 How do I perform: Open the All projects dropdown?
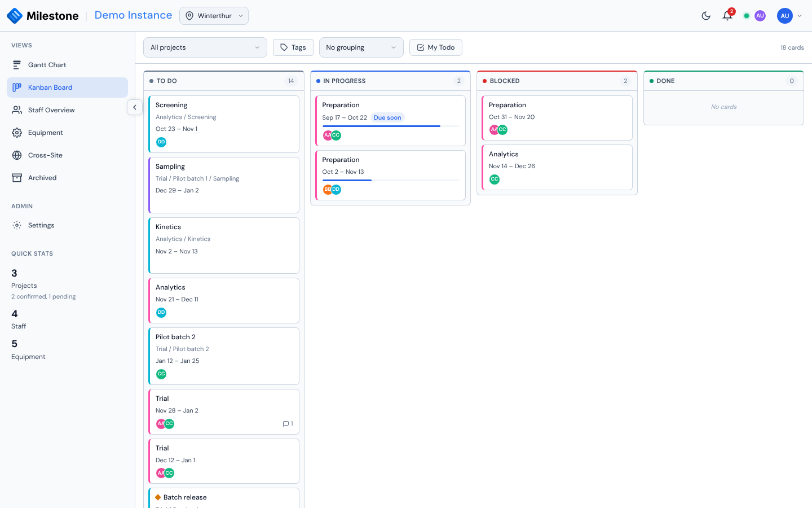205,47
